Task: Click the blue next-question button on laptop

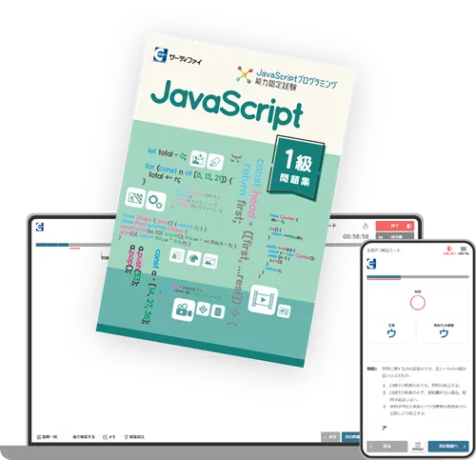Action: [x=351, y=437]
